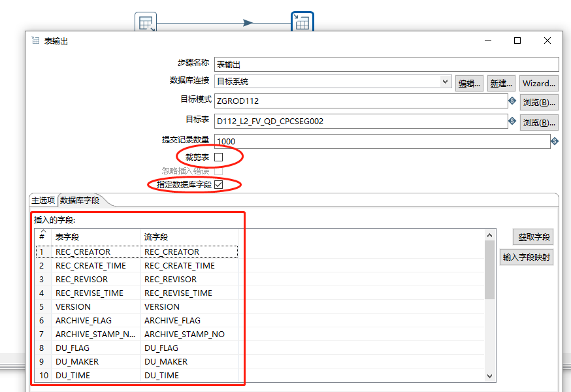Click row number 5 in field table
This screenshot has width=571, height=392.
click(x=42, y=307)
